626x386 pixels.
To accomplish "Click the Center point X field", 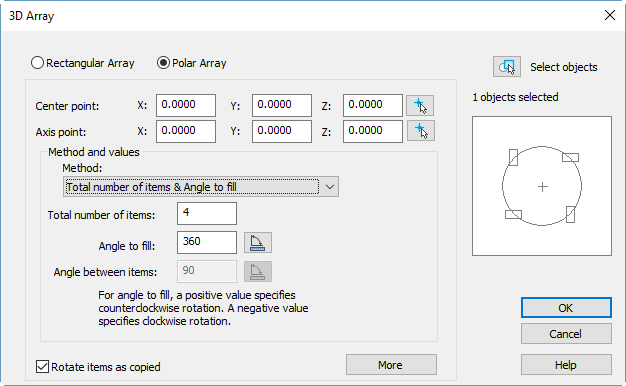I will click(186, 105).
